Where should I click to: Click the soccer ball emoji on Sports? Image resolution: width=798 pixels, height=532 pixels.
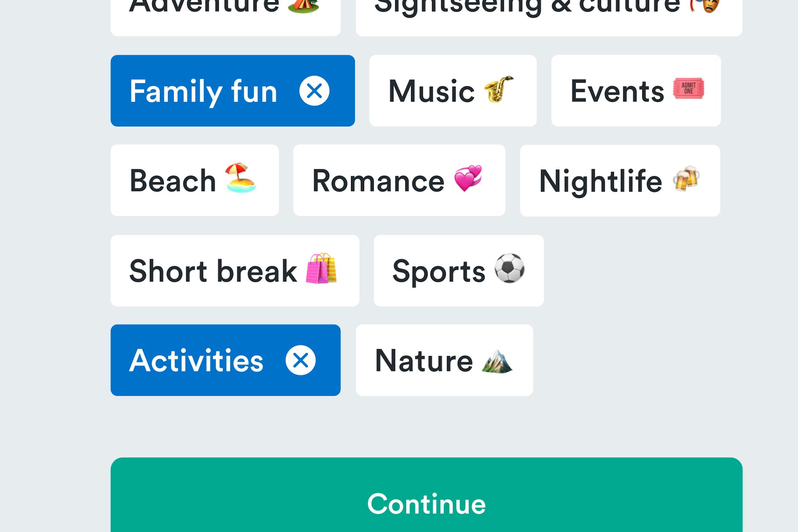click(x=509, y=268)
